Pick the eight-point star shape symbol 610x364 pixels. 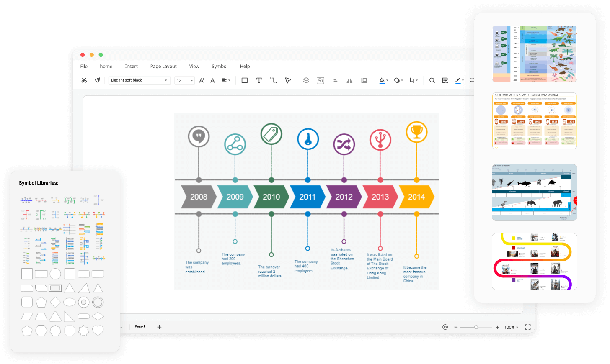point(84,331)
